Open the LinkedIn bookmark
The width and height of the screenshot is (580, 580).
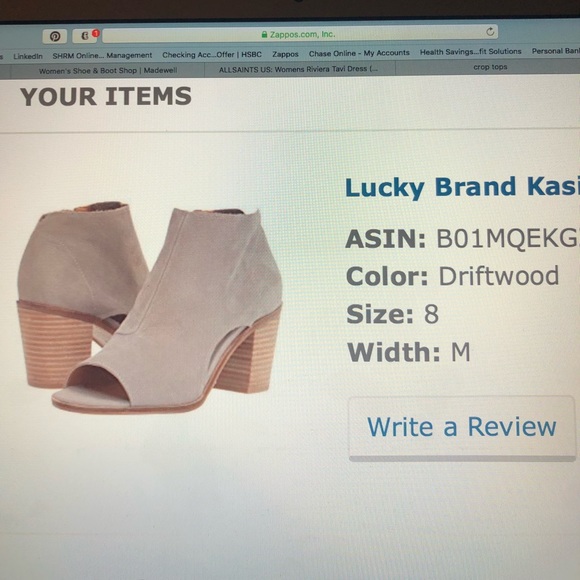click(x=28, y=56)
